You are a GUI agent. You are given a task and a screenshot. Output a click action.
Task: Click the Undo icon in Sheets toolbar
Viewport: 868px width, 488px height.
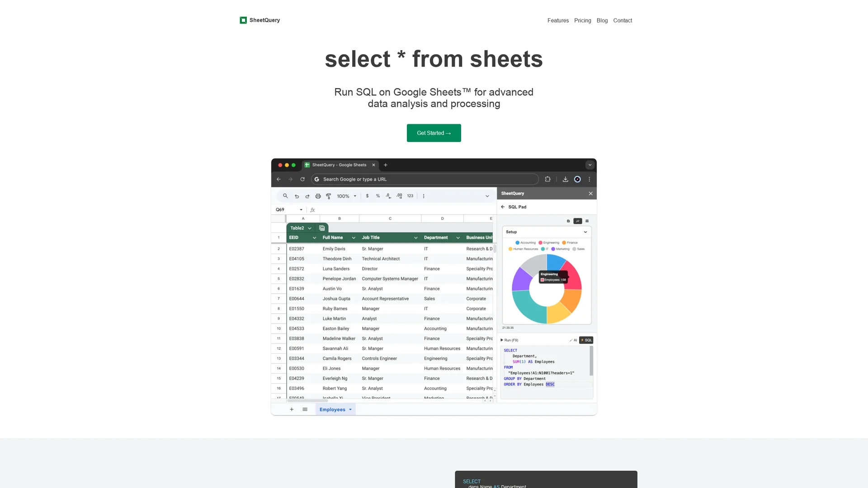[297, 196]
